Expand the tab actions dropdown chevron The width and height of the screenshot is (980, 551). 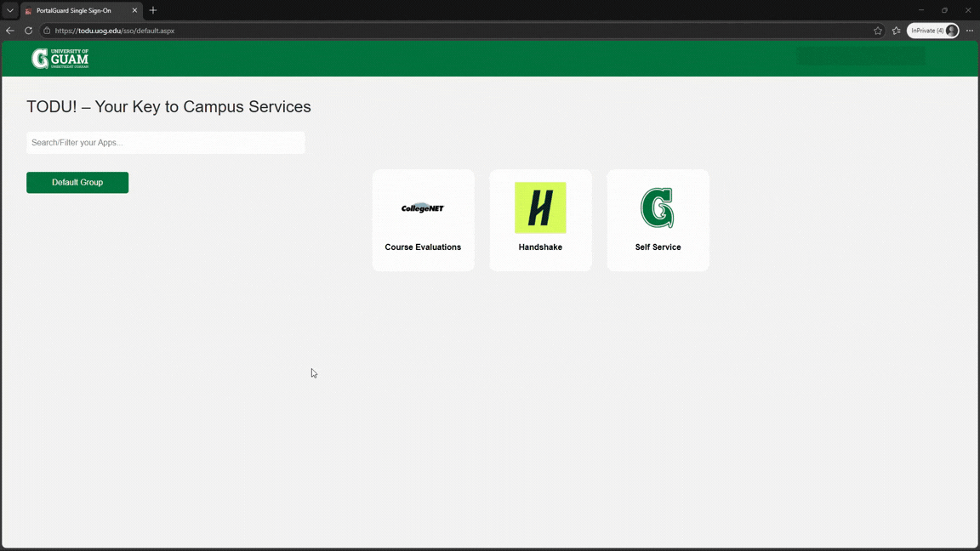tap(10, 10)
